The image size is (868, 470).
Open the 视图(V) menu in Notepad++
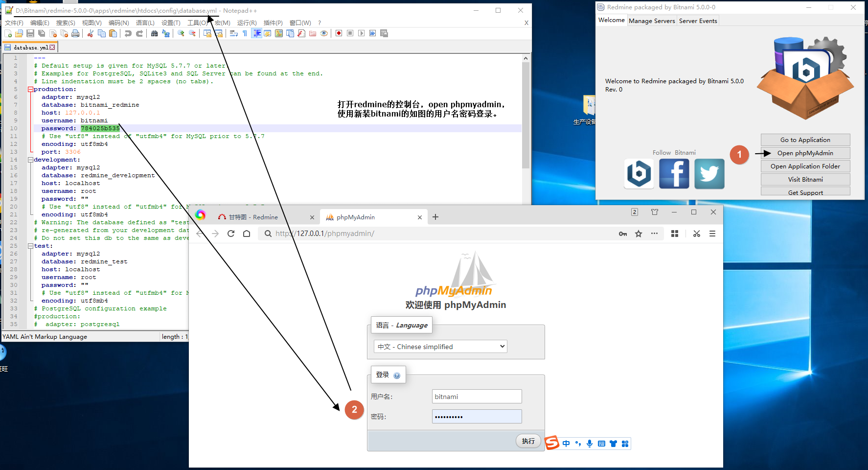click(x=91, y=23)
